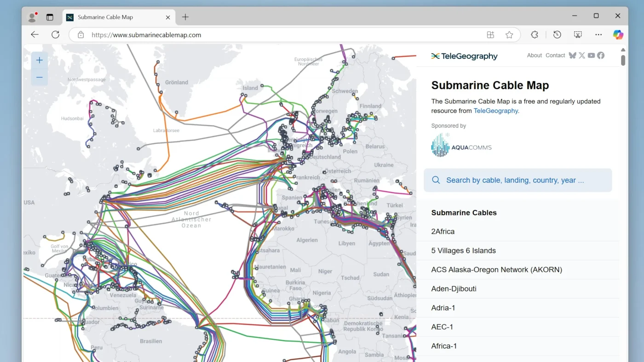
Task: Open the Copilot sidebar
Action: pyautogui.click(x=618, y=34)
